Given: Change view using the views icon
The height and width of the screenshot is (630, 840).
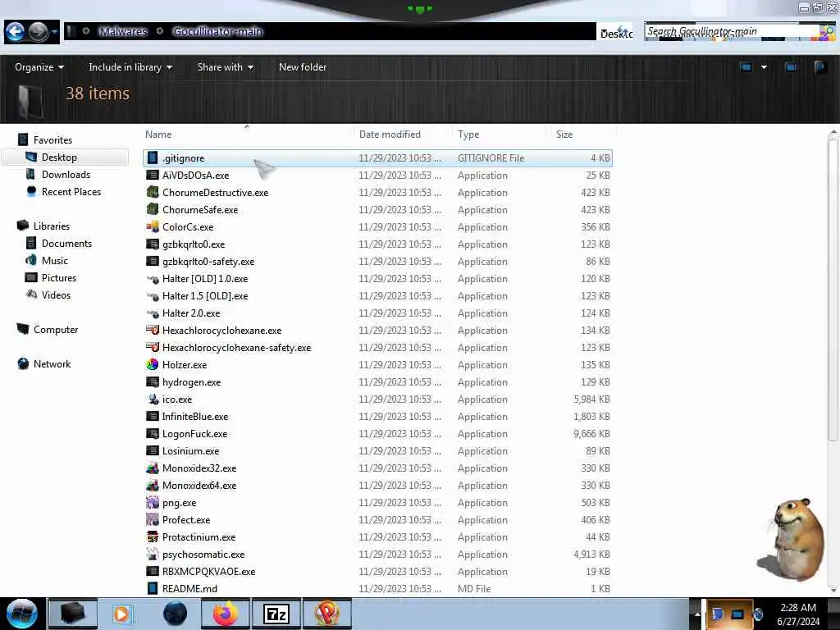Looking at the screenshot, I should 746,67.
